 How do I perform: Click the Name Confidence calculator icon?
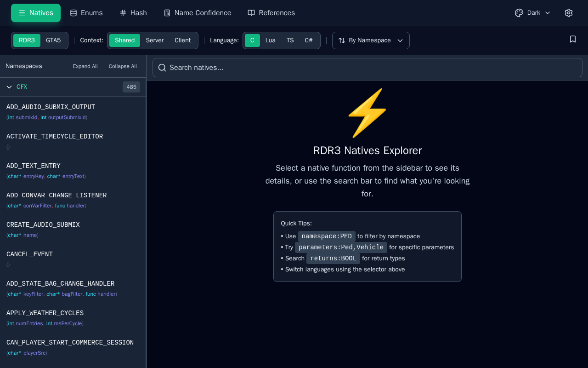point(167,13)
